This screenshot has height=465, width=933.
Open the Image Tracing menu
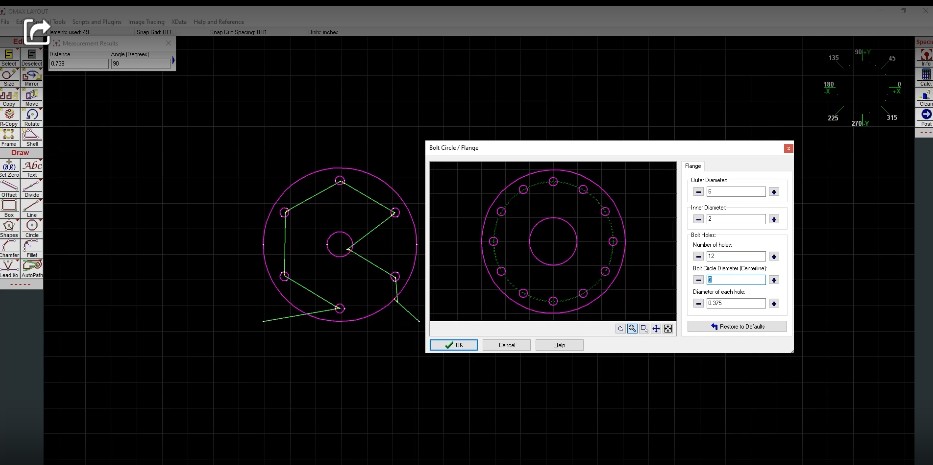146,22
